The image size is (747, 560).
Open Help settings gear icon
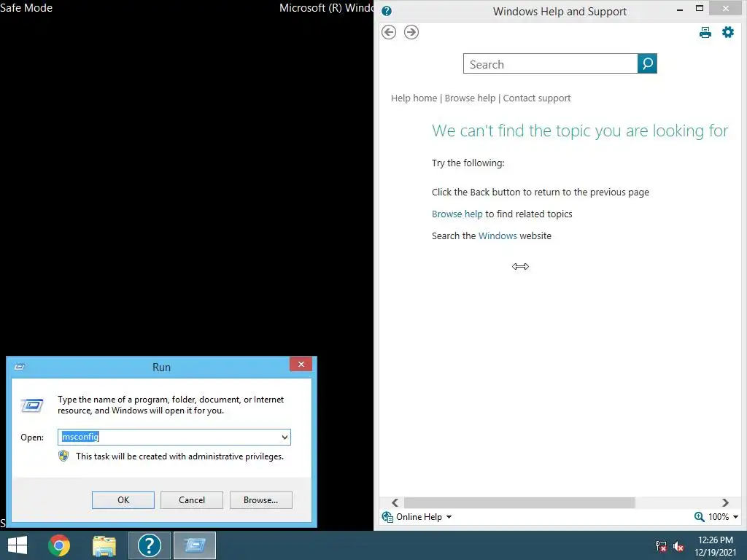(727, 32)
